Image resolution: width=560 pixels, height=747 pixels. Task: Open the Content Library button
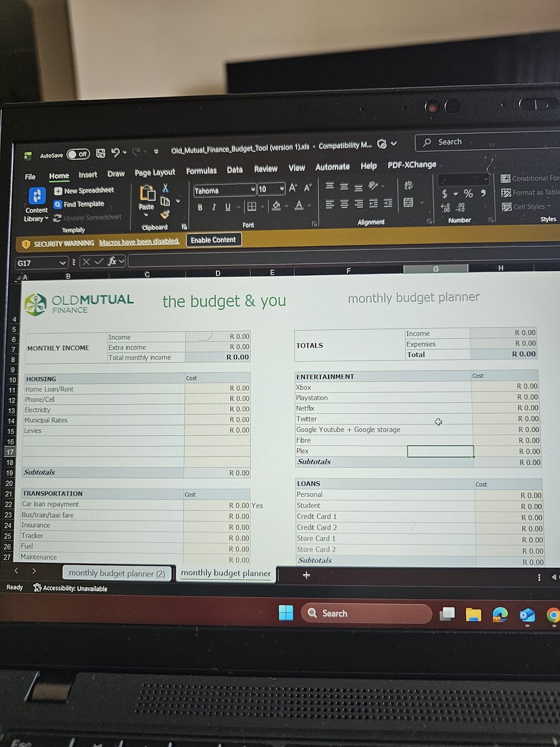click(x=37, y=205)
